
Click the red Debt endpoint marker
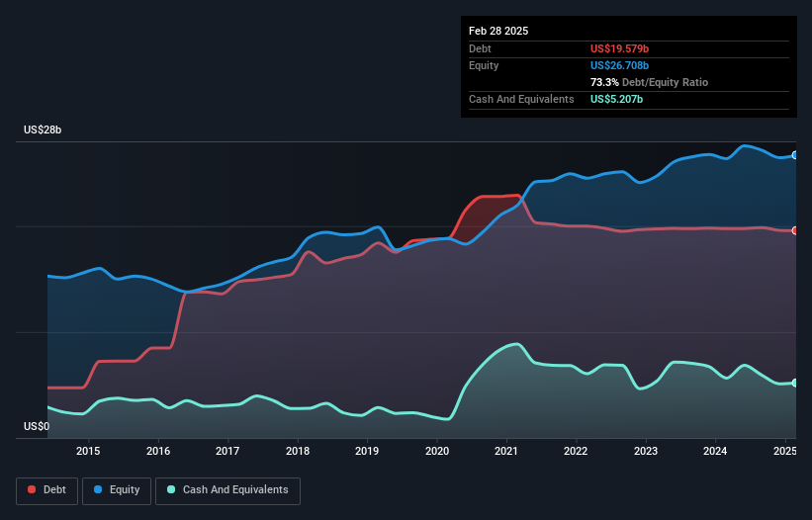[x=795, y=230]
